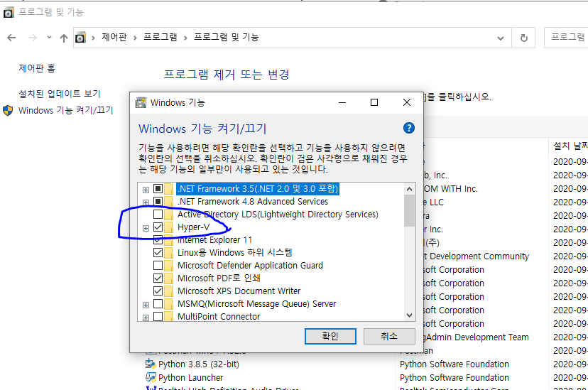Open Windows 기능 켜기/끄기 link
Screen dimensions: 588x390
[65, 110]
